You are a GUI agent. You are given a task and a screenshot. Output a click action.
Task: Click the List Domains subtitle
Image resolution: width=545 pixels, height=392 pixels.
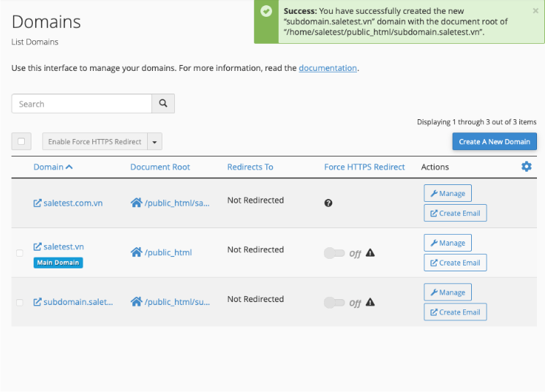click(35, 42)
